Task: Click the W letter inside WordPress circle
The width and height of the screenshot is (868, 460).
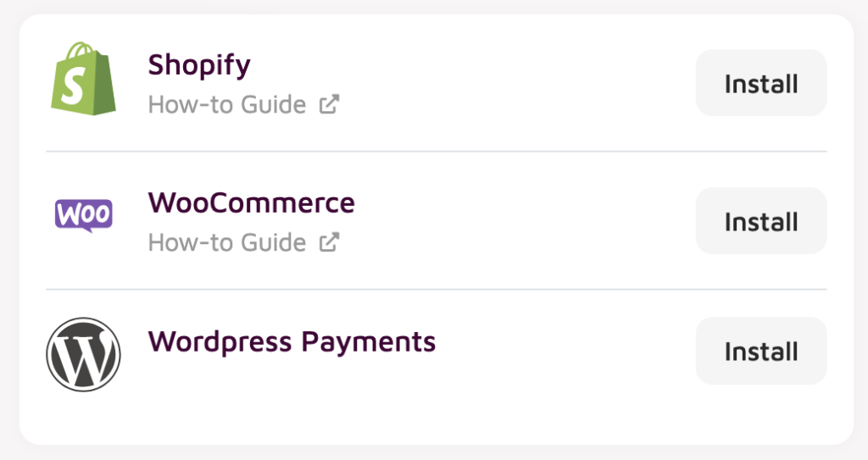Action: [84, 356]
